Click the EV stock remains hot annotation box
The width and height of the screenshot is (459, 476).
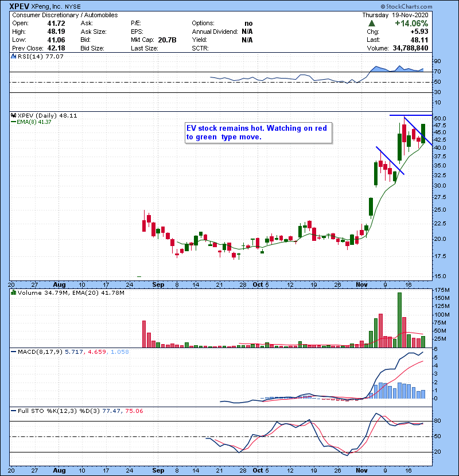[x=259, y=132]
